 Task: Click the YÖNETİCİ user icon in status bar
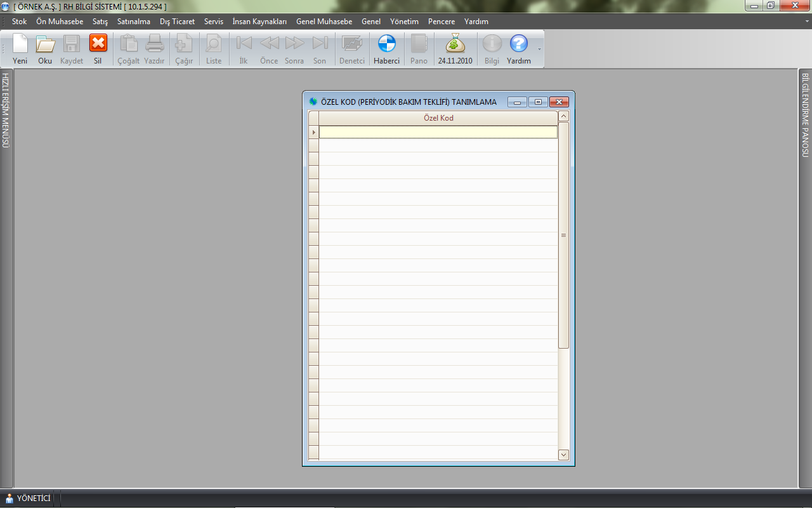pyautogui.click(x=10, y=498)
